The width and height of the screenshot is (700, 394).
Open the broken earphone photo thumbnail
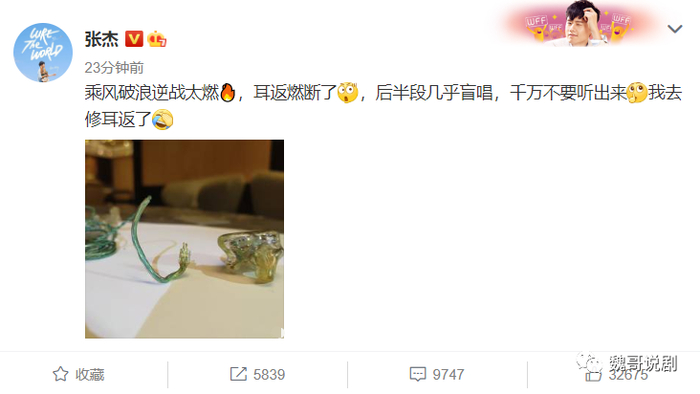tap(184, 239)
